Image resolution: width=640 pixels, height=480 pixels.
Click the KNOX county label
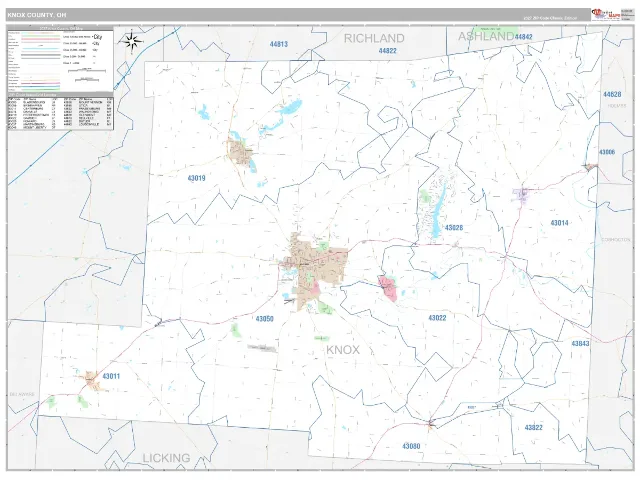click(343, 350)
